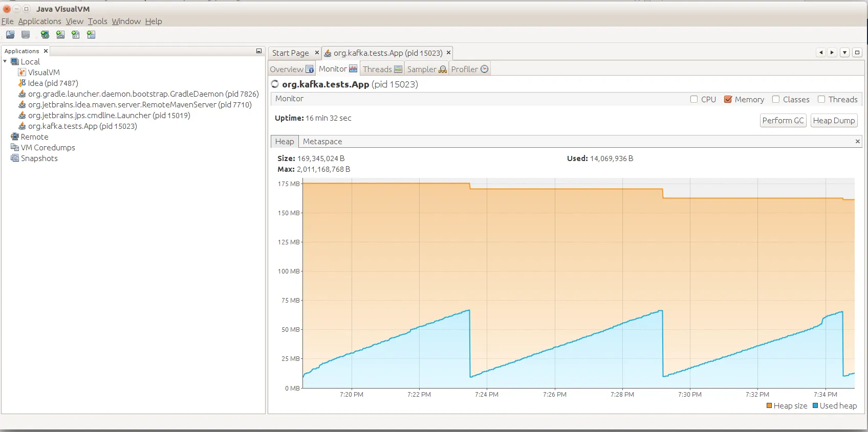Click the Threads tab's list icon
This screenshot has width=868, height=432.
point(398,69)
